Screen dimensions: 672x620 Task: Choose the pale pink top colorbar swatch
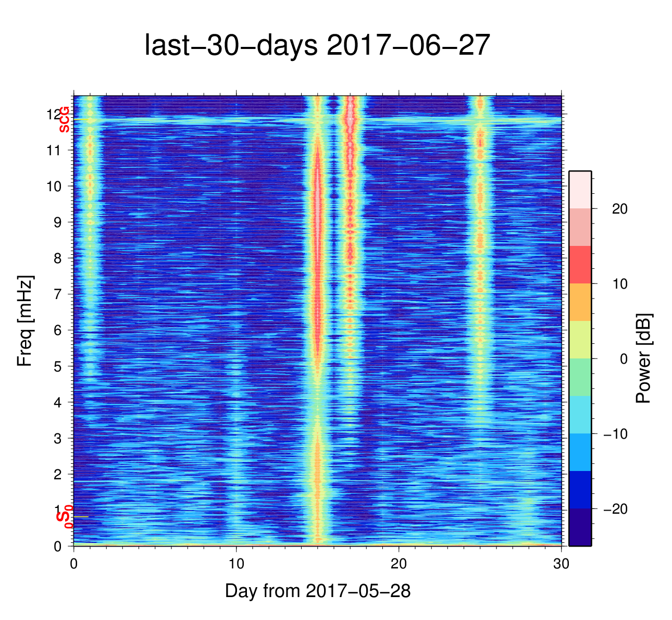pos(580,190)
